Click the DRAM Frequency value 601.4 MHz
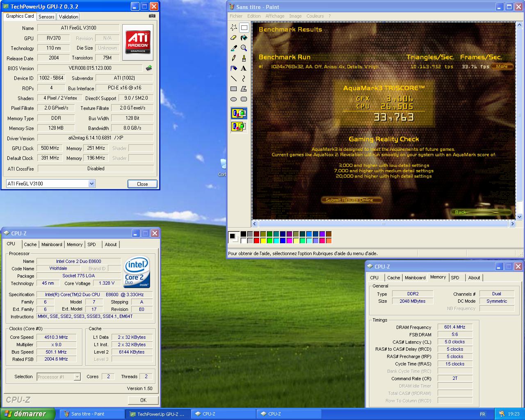The width and height of the screenshot is (525, 420). click(455, 327)
